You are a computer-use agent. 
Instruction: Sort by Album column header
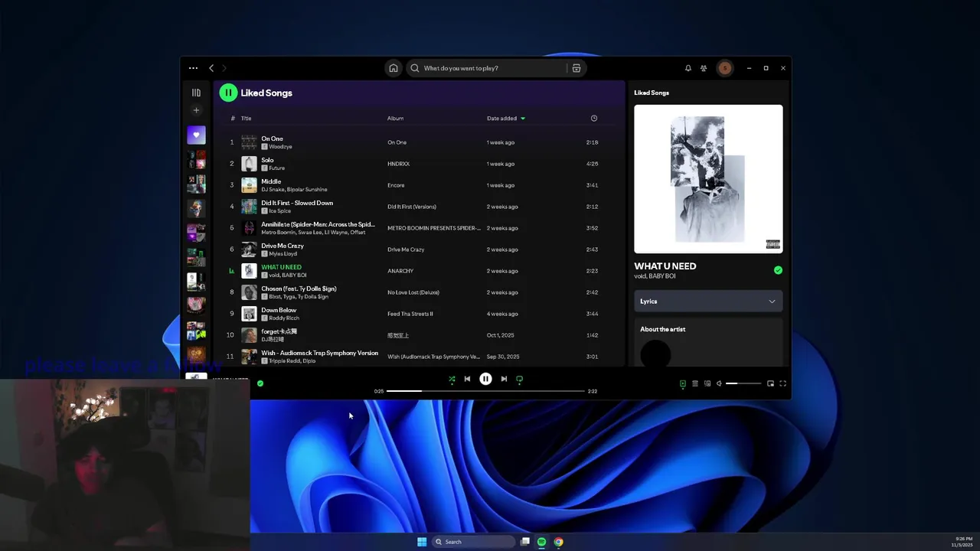pyautogui.click(x=395, y=119)
